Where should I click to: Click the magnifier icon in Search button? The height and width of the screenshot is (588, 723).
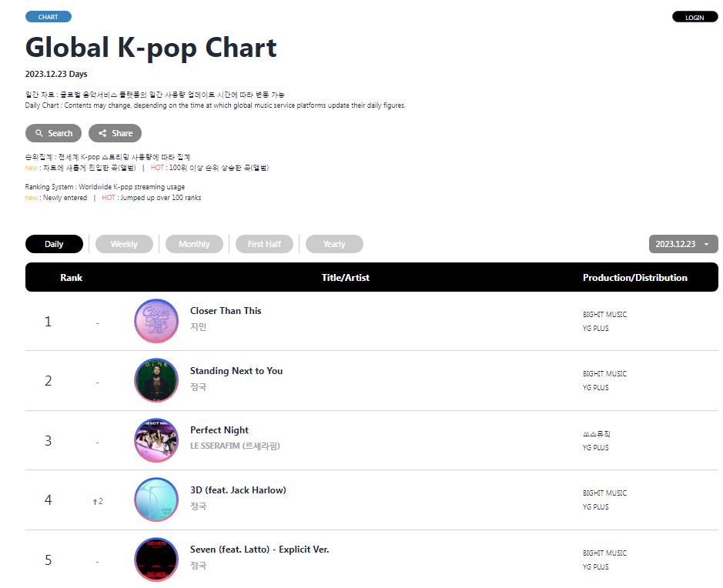39,133
